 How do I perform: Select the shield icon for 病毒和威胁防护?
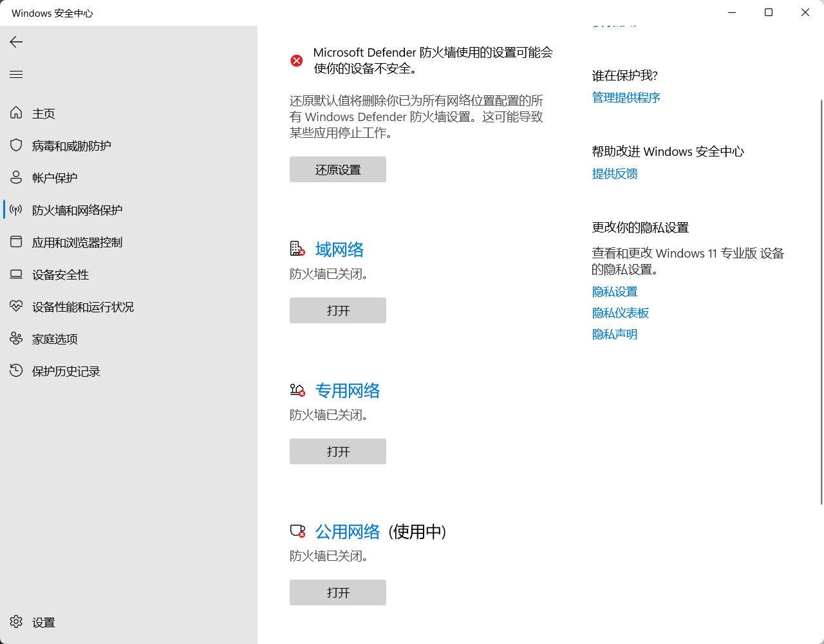click(17, 146)
